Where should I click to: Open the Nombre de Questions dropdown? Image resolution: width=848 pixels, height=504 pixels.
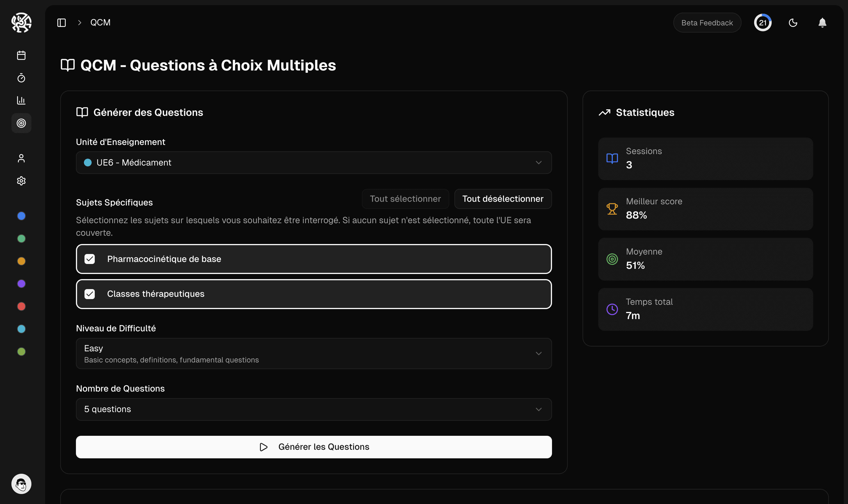313,409
